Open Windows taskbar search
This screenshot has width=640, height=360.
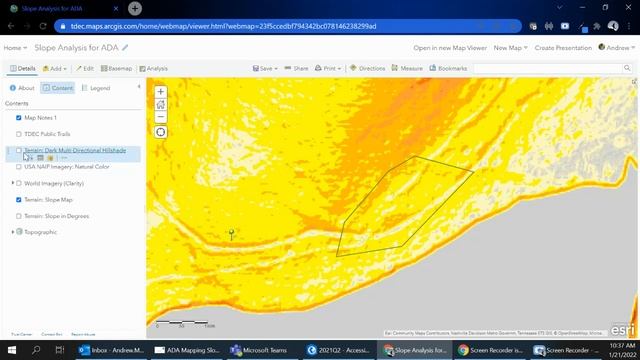[x=36, y=350]
